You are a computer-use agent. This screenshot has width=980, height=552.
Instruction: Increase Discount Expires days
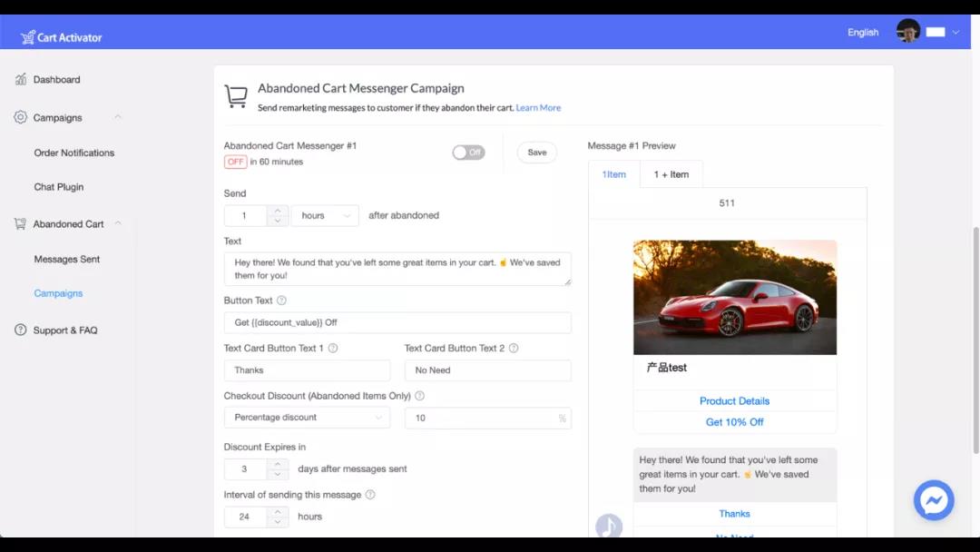(278, 464)
